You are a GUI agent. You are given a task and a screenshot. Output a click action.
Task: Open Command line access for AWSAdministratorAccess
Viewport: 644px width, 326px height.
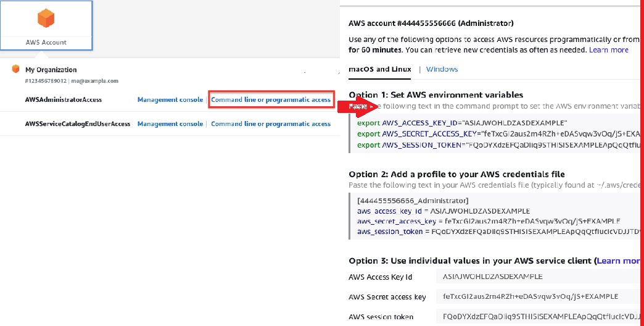click(x=271, y=99)
